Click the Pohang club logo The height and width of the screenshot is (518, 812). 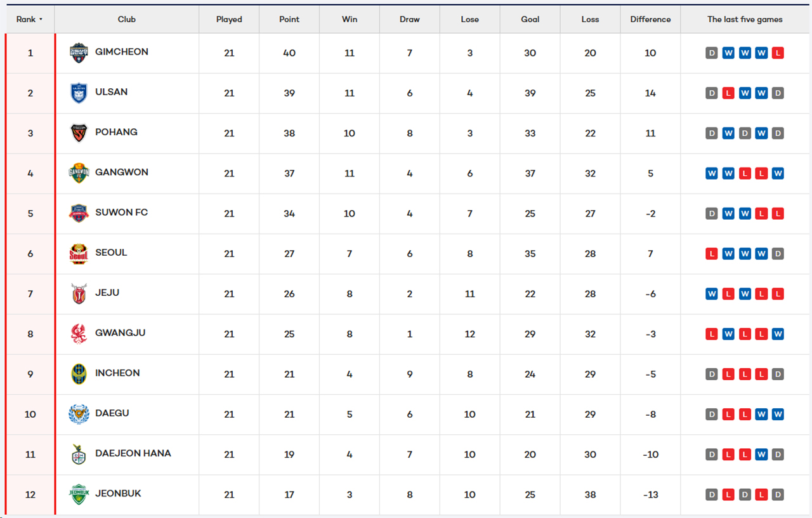point(79,133)
